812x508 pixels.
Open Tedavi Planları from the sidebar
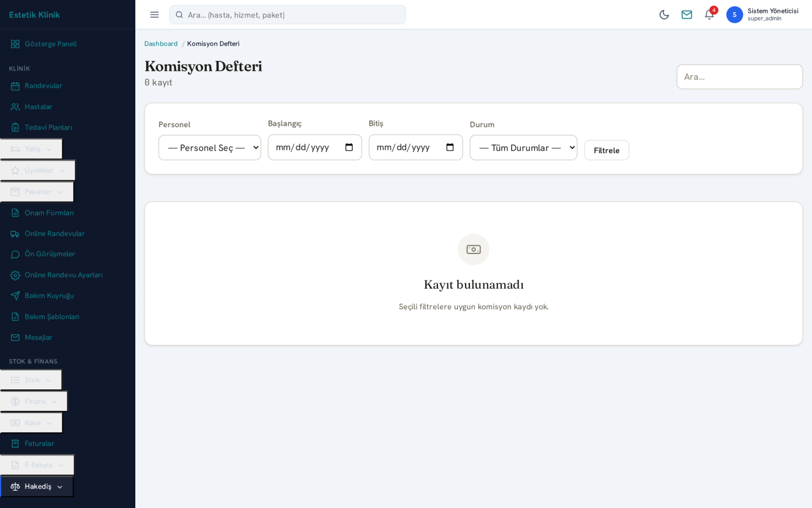[48, 127]
